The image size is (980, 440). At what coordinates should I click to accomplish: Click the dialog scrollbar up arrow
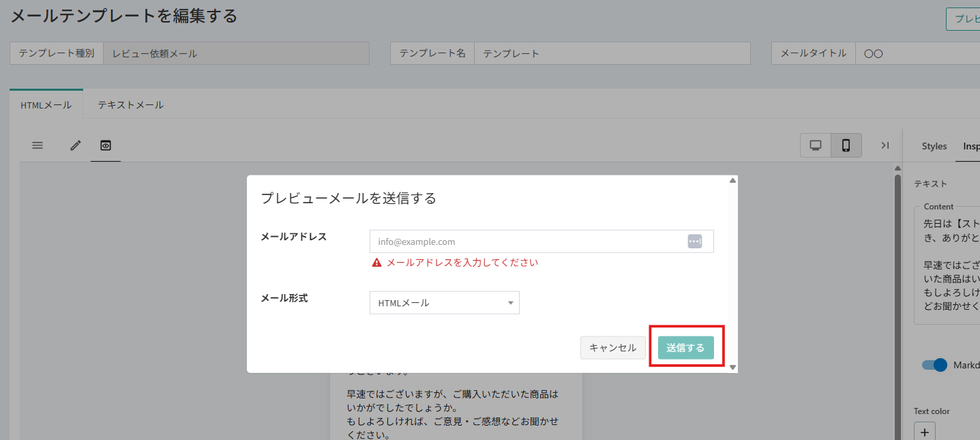[733, 181]
